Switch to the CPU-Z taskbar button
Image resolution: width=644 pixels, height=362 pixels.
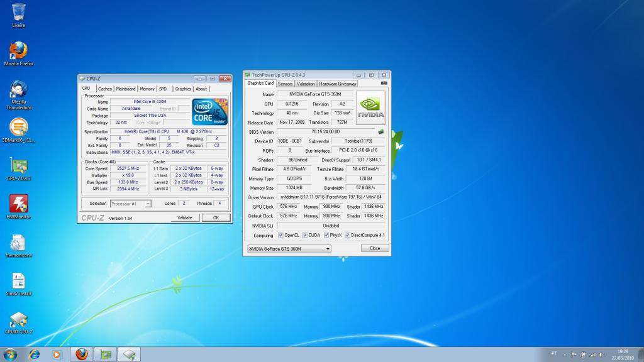pos(130,354)
